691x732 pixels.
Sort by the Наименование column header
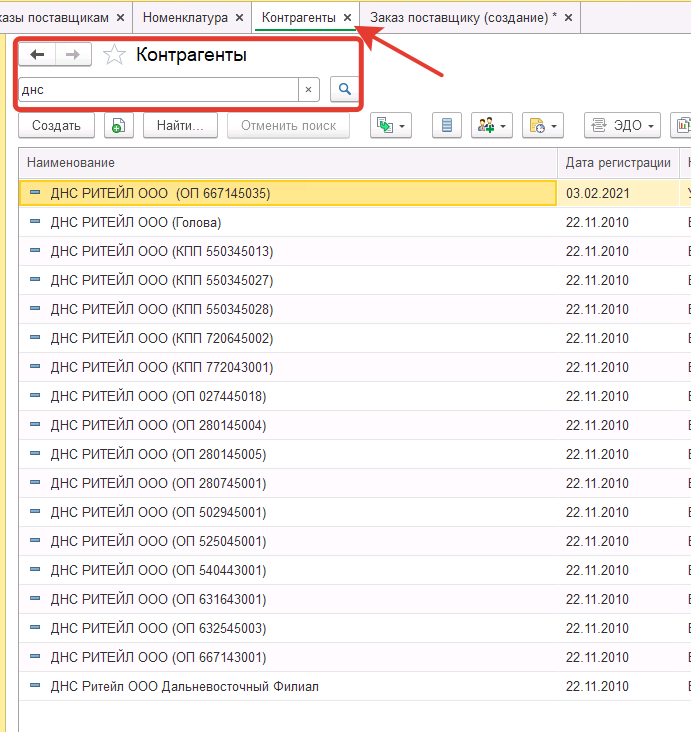click(x=286, y=163)
